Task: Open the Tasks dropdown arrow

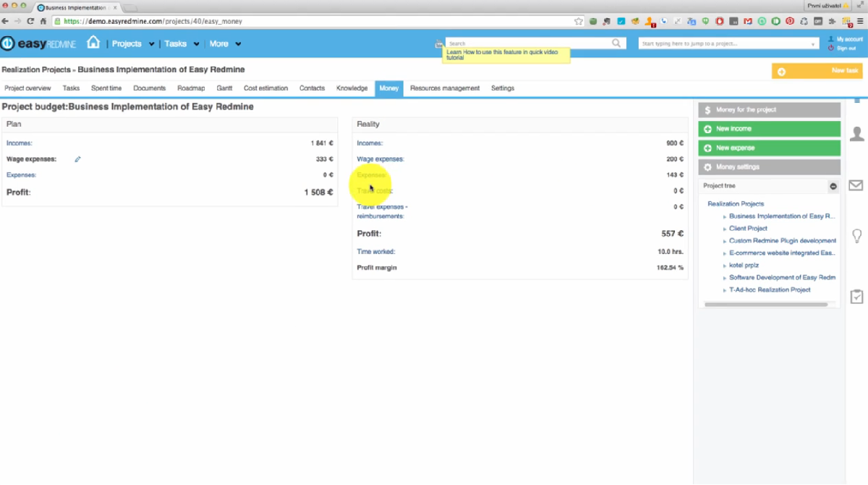Action: click(x=196, y=44)
